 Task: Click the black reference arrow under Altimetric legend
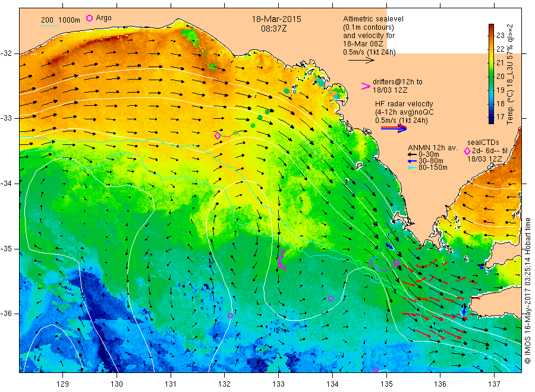(x=361, y=61)
